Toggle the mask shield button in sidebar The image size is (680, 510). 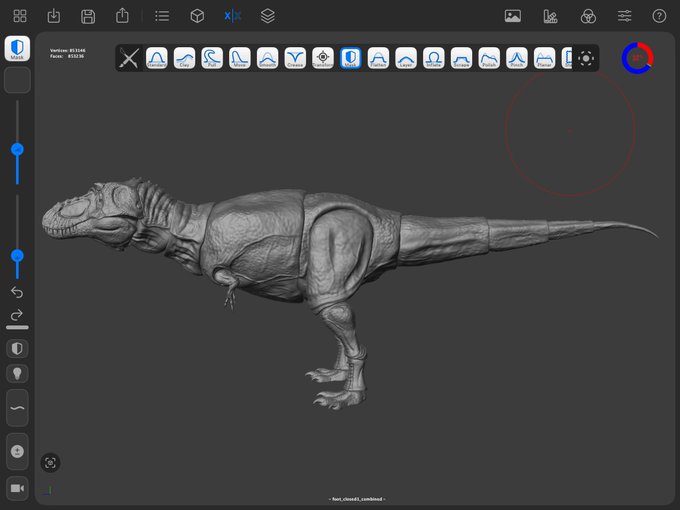pos(17,349)
